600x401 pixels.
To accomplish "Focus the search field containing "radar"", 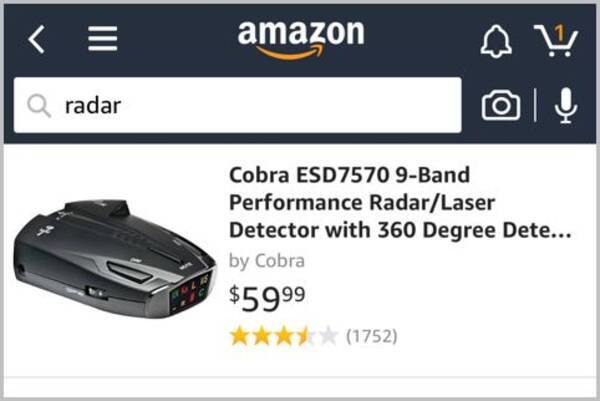I will (250, 105).
